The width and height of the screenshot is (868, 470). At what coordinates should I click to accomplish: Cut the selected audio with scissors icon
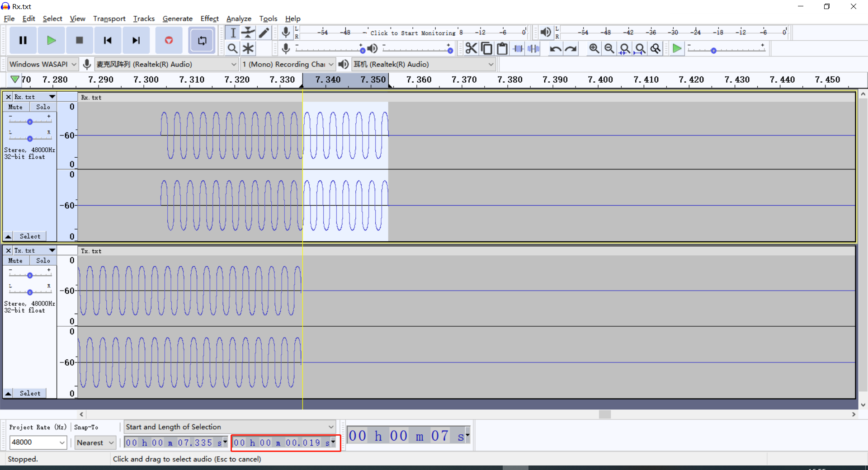pyautogui.click(x=471, y=48)
